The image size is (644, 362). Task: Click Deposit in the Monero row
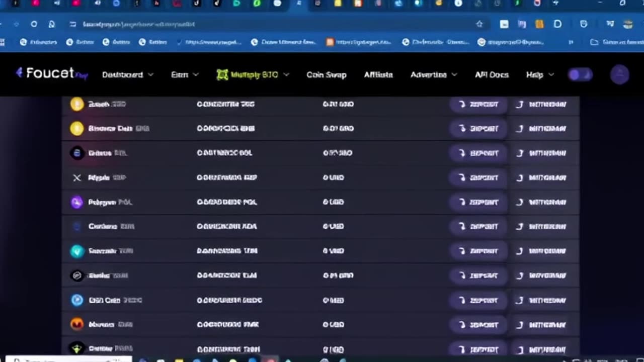[478, 325]
